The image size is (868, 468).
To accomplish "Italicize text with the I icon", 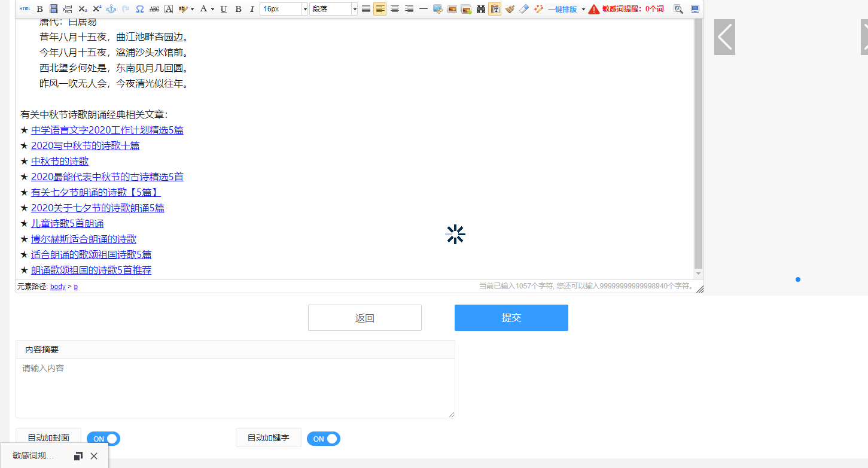I will pos(252,9).
